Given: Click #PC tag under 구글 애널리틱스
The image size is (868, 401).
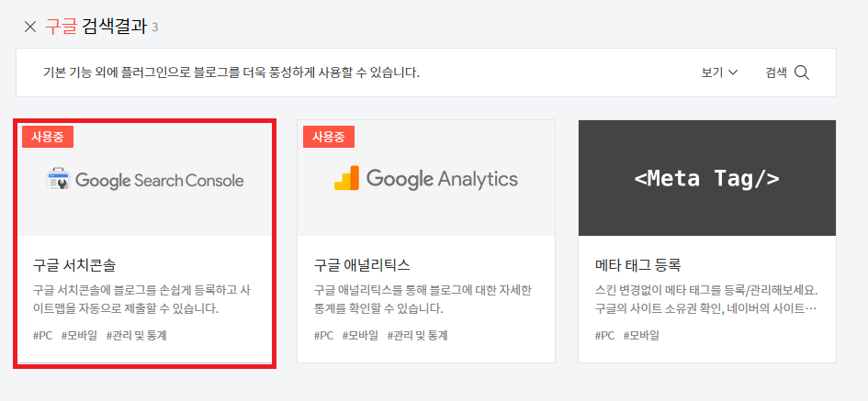Looking at the screenshot, I should (x=324, y=335).
